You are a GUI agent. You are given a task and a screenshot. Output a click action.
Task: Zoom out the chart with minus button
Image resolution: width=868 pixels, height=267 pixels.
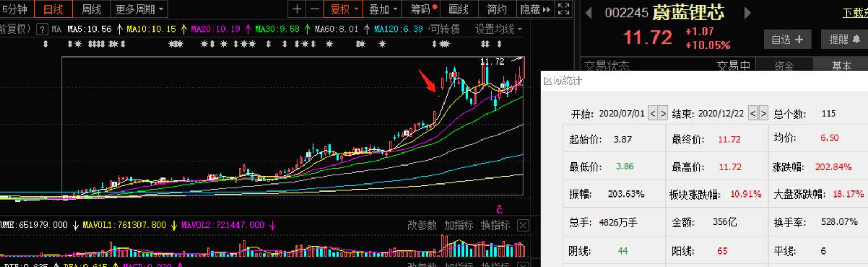(x=314, y=9)
